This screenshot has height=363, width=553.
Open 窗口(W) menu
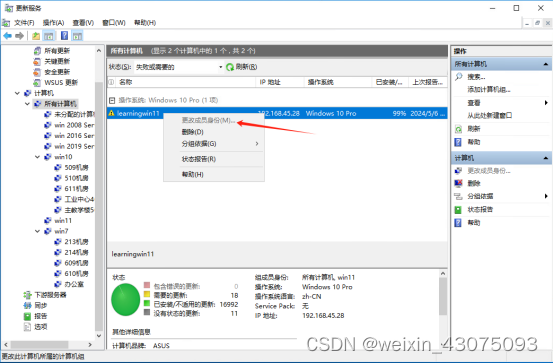click(x=114, y=23)
